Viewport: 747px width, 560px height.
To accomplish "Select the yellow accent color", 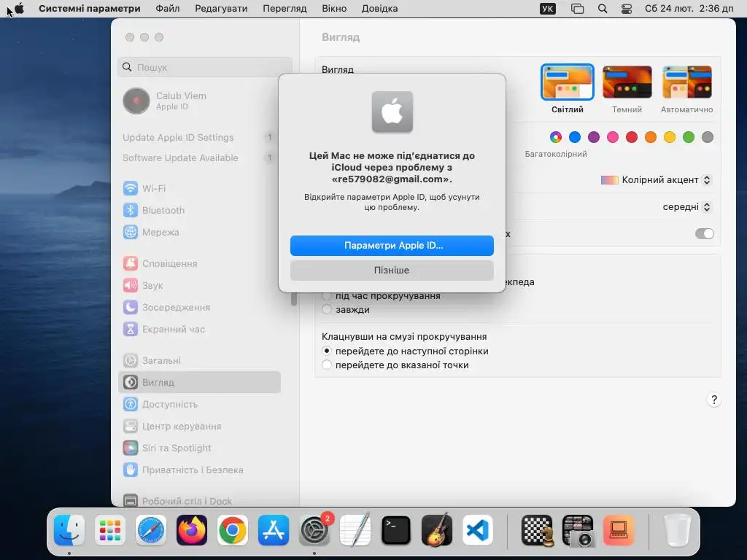I will tap(670, 137).
